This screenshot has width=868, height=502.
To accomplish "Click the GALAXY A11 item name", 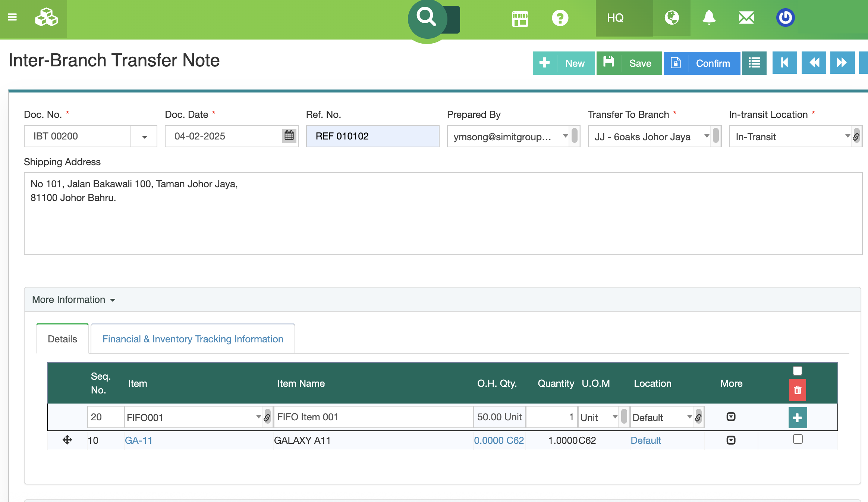I will 302,440.
